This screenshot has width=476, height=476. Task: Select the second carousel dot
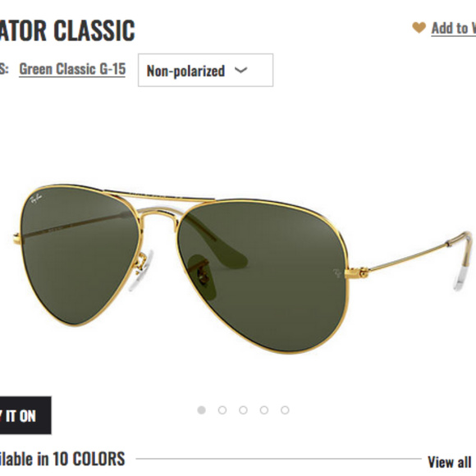(x=222, y=410)
